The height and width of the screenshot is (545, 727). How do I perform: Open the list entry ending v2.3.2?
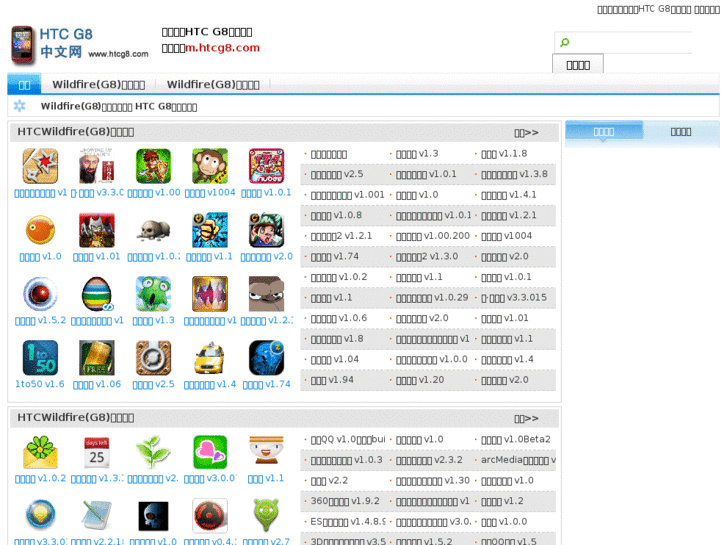click(429, 460)
